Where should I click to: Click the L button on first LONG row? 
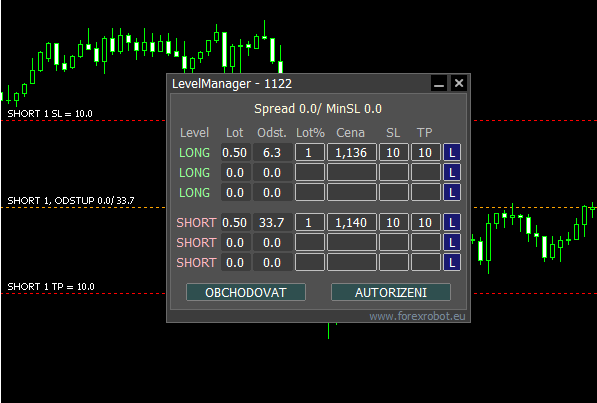(452, 152)
